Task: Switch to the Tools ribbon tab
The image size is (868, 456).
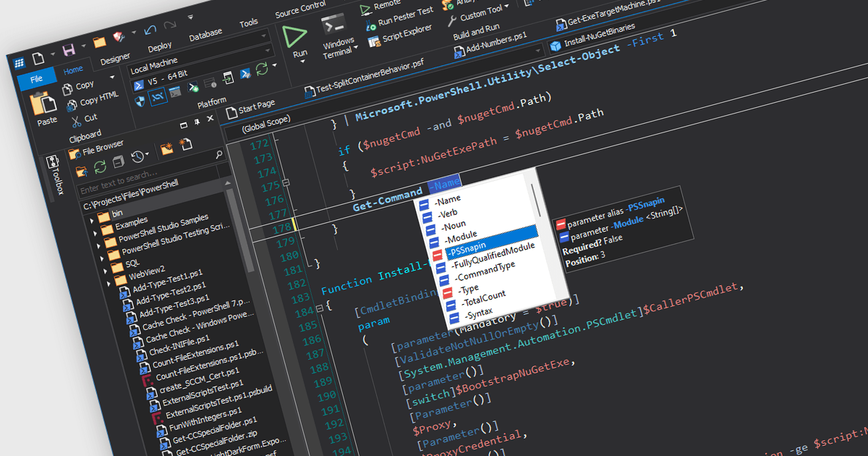Action: point(248,22)
